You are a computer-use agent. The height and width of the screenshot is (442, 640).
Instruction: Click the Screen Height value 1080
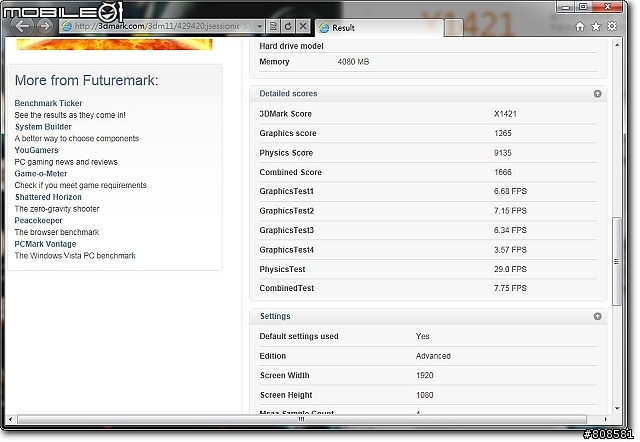tap(424, 395)
